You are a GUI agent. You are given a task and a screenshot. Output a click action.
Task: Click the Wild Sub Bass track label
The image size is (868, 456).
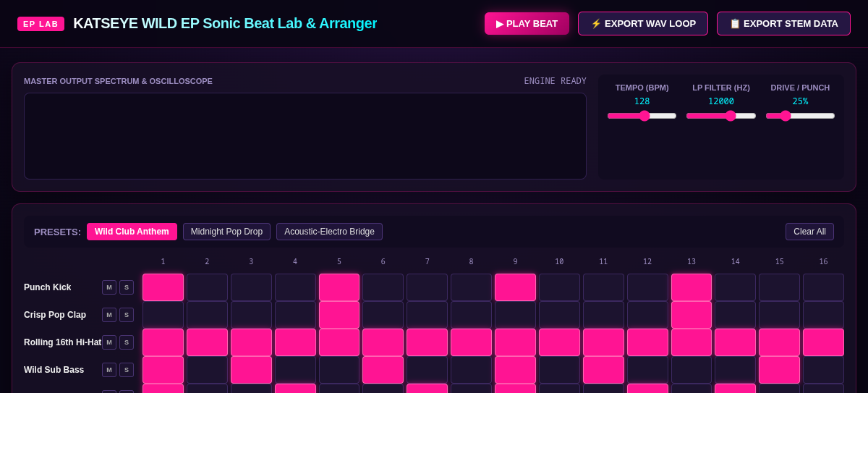pyautogui.click(x=54, y=370)
